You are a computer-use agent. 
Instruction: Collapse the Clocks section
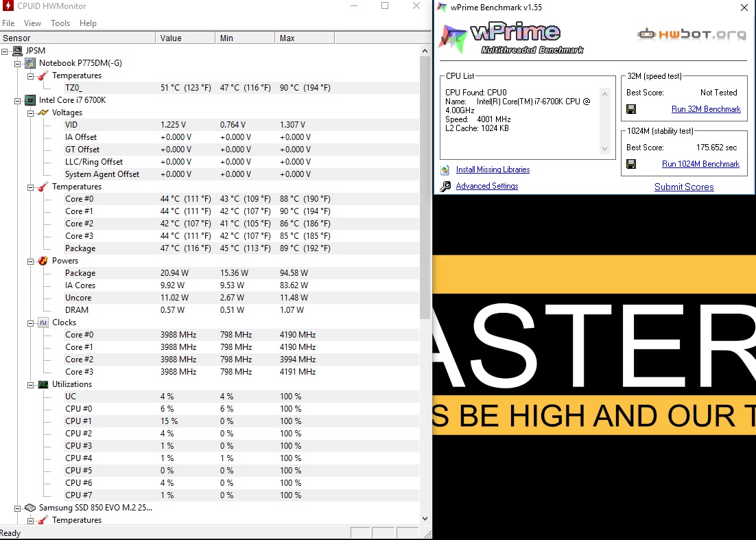[30, 323]
